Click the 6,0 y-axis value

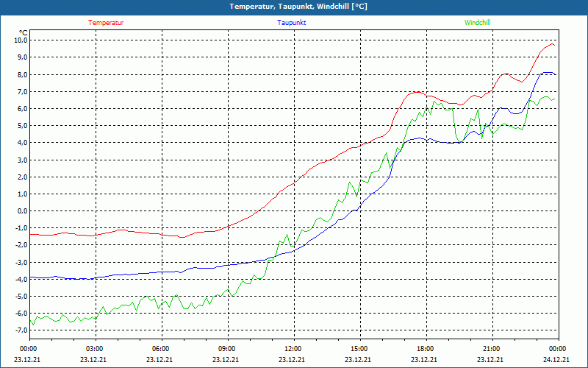click(22, 108)
